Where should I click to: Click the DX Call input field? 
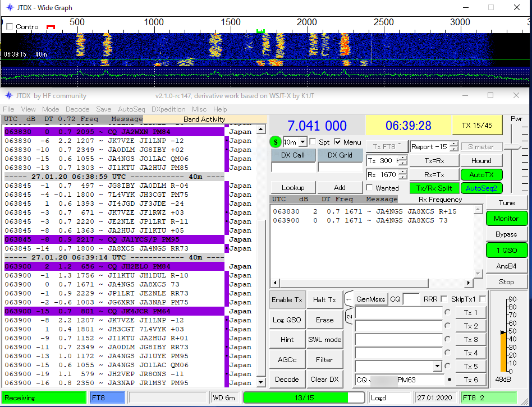click(x=292, y=167)
